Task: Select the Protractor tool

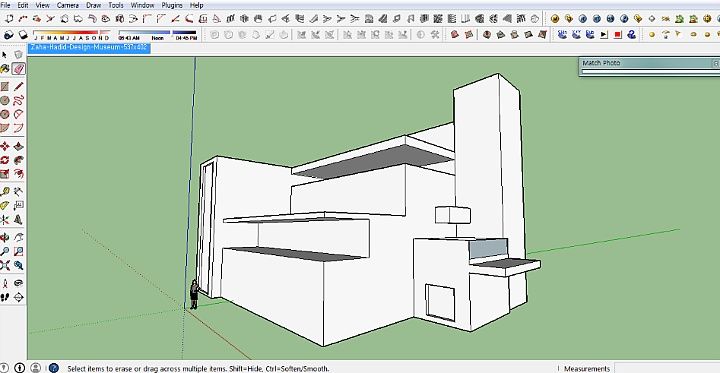Action: tap(5, 205)
